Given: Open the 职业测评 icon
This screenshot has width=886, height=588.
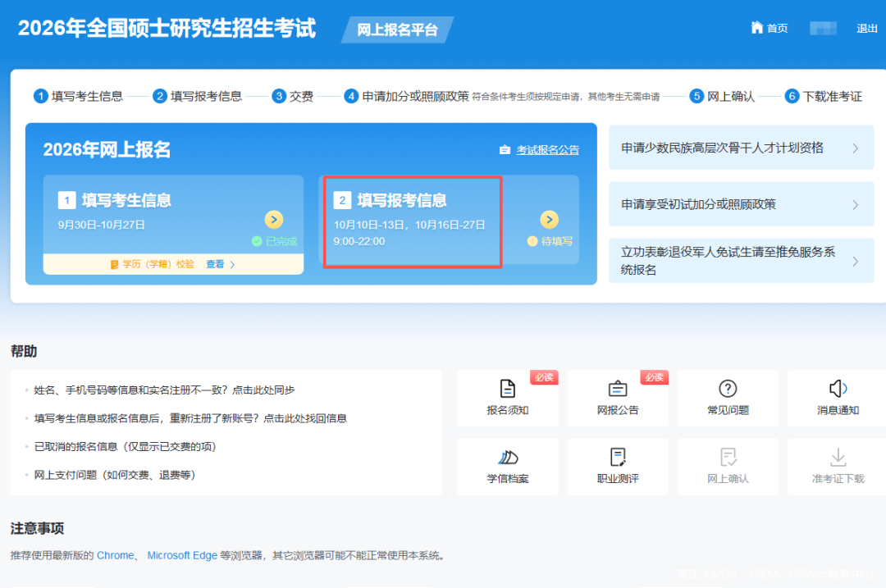Looking at the screenshot, I should [x=618, y=457].
